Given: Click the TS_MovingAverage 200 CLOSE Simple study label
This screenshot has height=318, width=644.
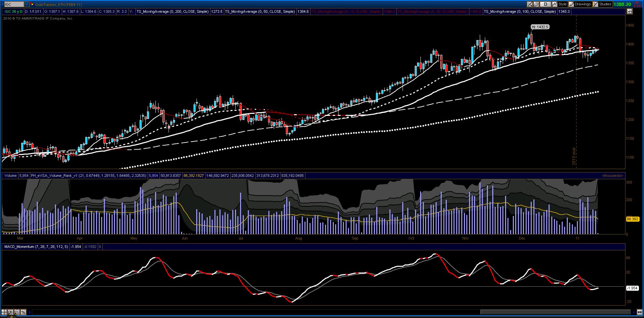Looking at the screenshot, I should pyautogui.click(x=173, y=11).
